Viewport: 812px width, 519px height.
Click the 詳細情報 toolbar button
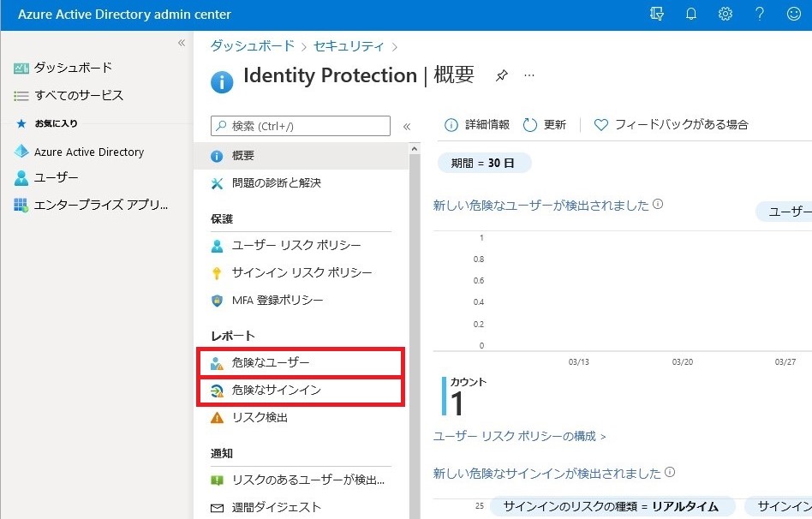point(476,125)
